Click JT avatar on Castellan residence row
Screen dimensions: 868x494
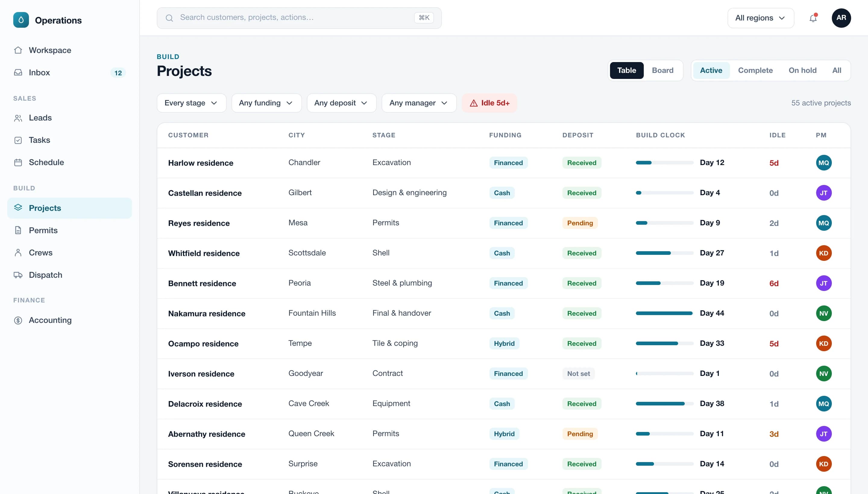point(823,193)
